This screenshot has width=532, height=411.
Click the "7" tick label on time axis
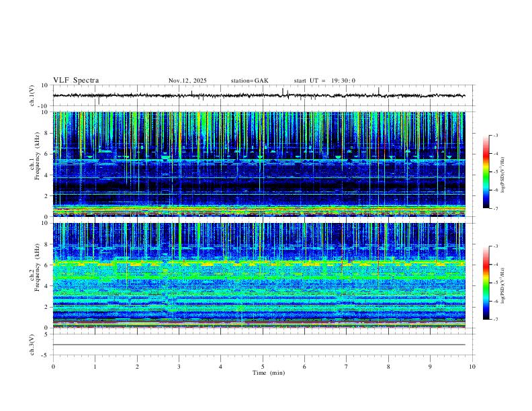tap(347, 367)
